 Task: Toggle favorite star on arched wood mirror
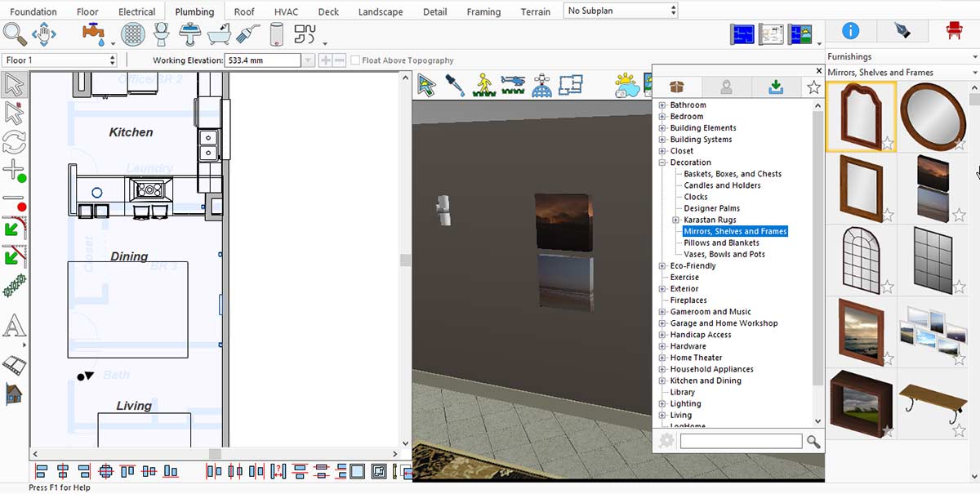point(886,144)
